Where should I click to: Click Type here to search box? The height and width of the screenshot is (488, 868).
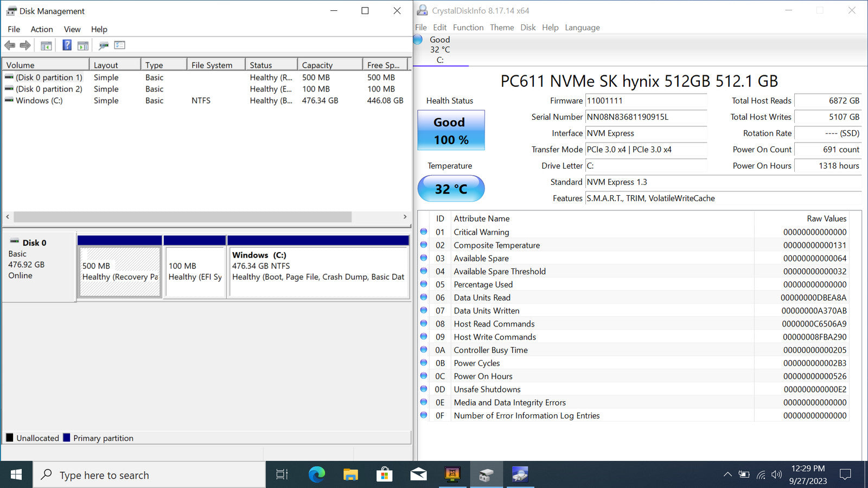click(150, 475)
